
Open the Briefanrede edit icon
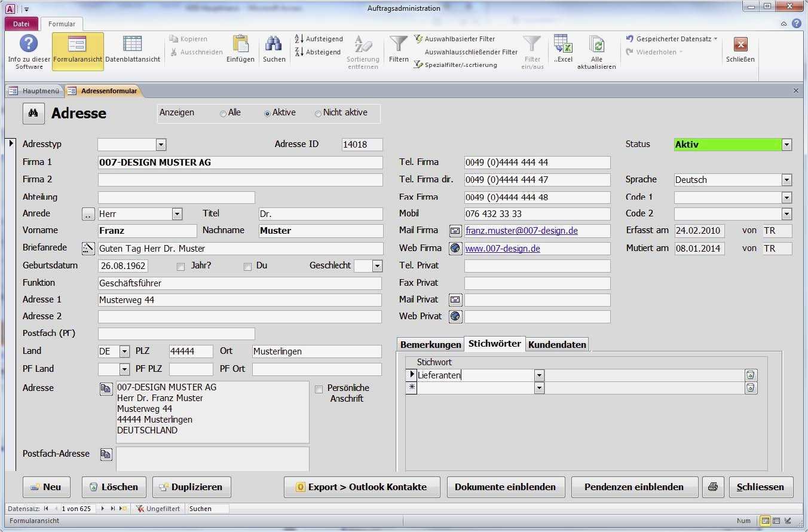coord(88,247)
